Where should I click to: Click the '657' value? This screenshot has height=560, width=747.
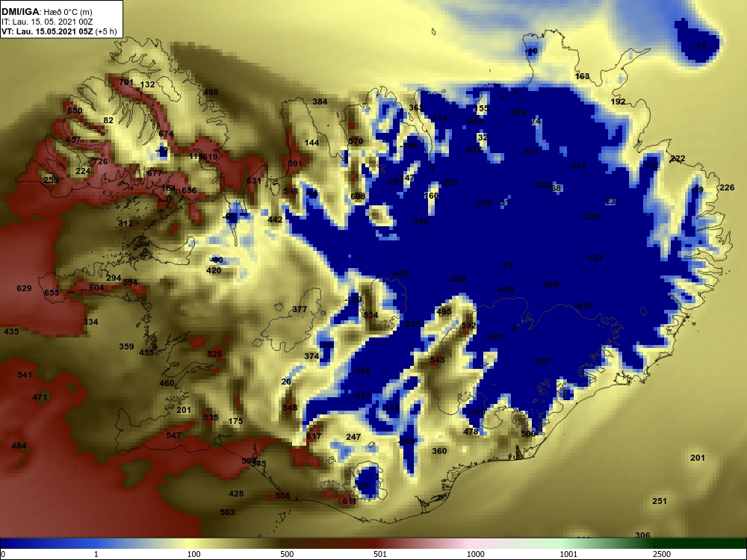(73, 140)
